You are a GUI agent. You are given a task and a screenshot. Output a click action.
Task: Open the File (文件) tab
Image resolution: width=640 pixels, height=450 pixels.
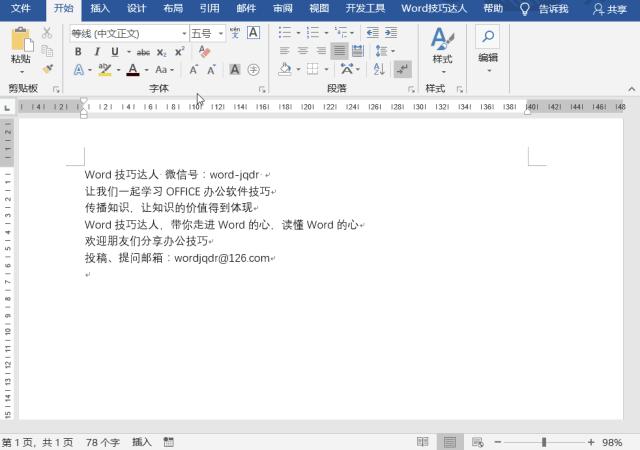21,9
